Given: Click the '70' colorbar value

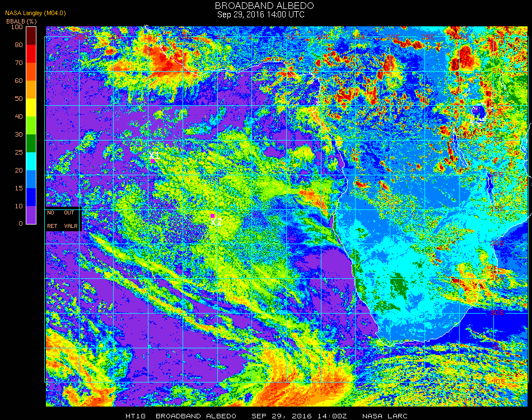Looking at the screenshot, I should [18, 63].
